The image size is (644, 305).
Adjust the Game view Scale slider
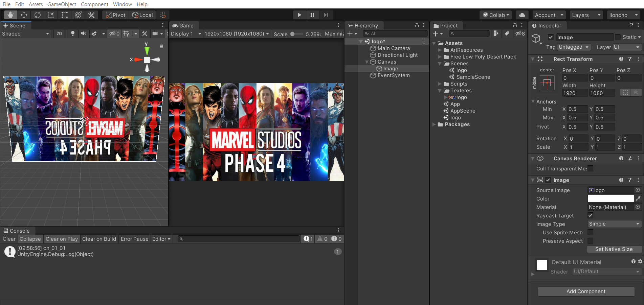(296, 34)
